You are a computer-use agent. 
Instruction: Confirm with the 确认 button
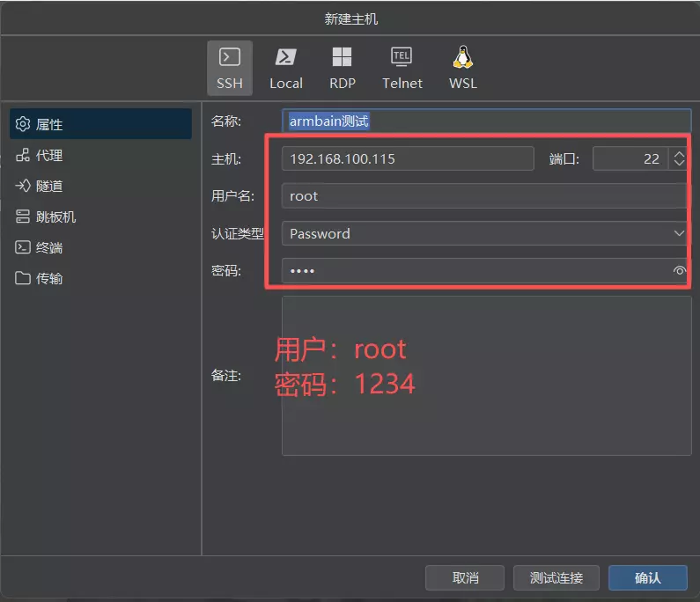(648, 578)
